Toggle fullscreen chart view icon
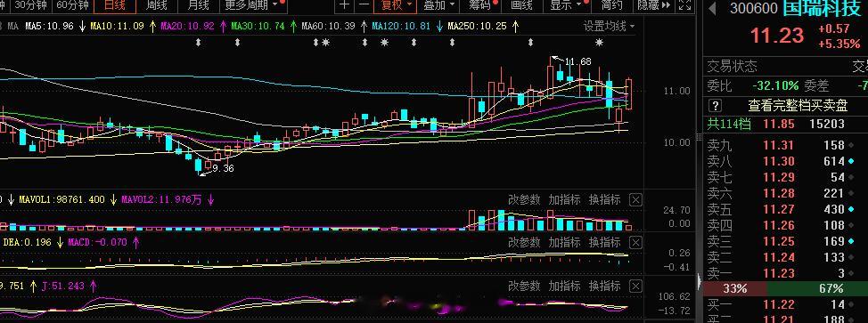 coord(684,5)
